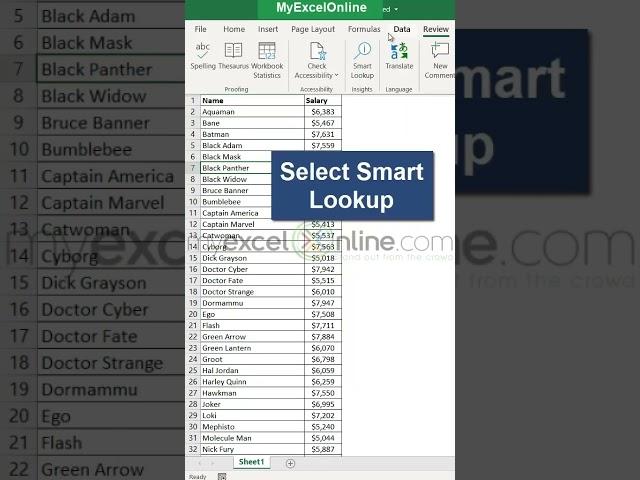Select the Name header cell

pyautogui.click(x=252, y=100)
